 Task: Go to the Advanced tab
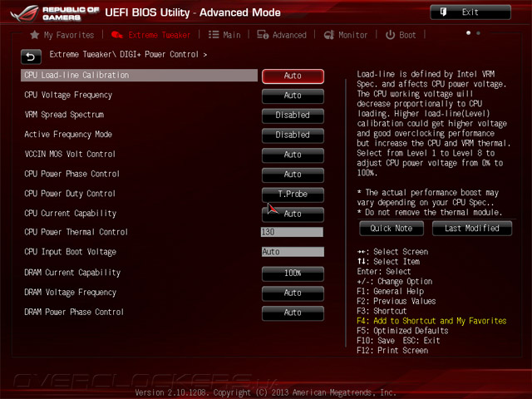[x=282, y=35]
